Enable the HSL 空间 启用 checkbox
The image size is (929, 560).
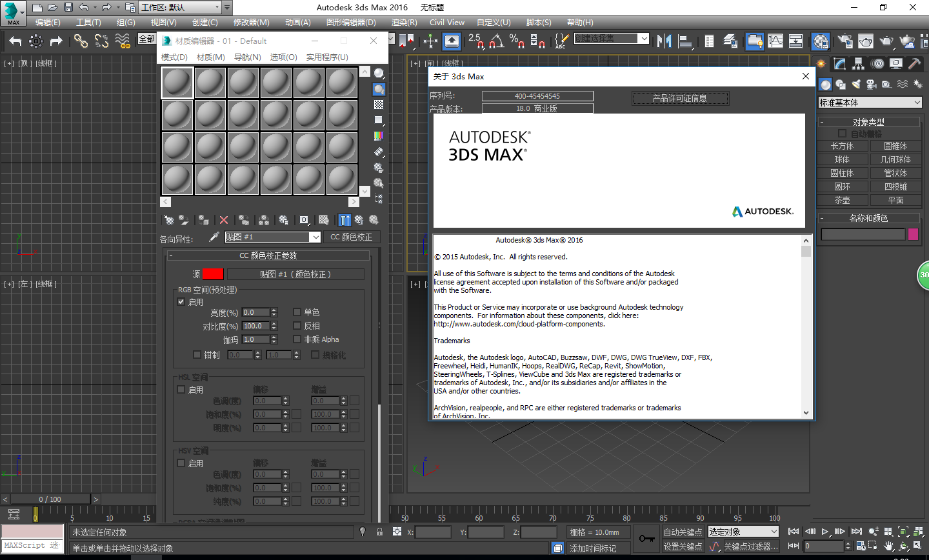(181, 389)
